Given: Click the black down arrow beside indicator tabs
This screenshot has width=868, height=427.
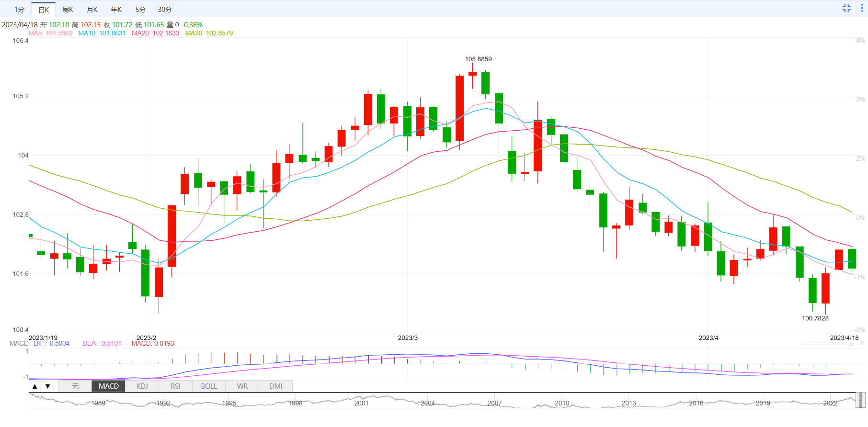Looking at the screenshot, I should click(47, 386).
